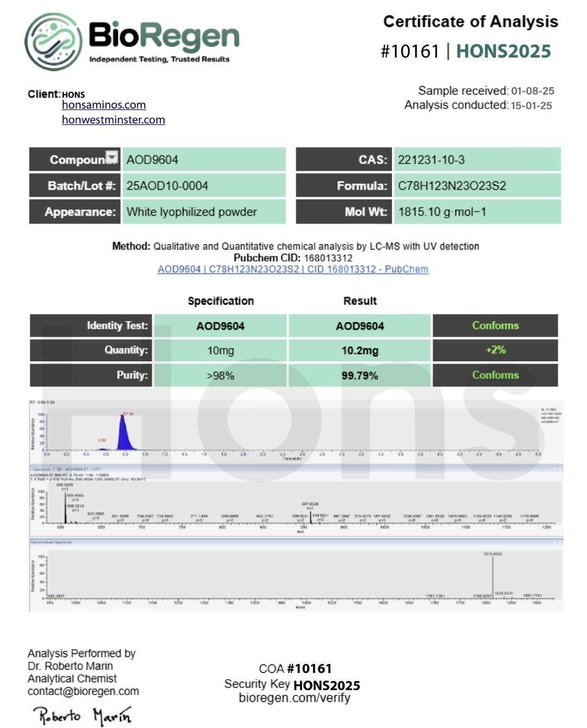Screen dimensions: 587x728
Task: Click the "Identity Test:" row label
Action: pyautogui.click(x=91, y=325)
